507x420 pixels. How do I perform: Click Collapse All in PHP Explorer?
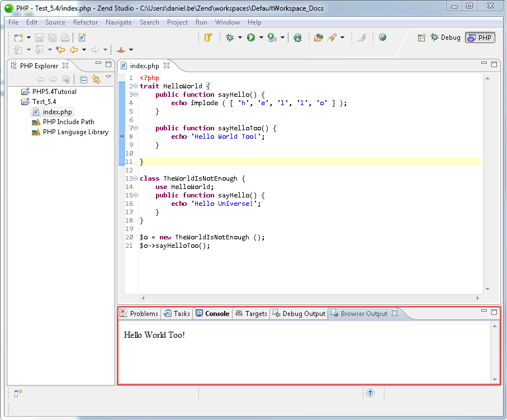[83, 79]
